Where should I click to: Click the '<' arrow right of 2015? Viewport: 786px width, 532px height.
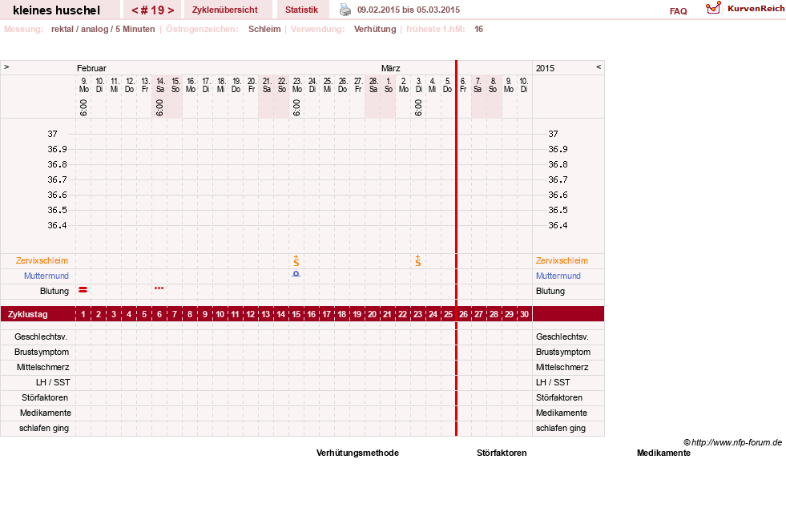point(598,66)
